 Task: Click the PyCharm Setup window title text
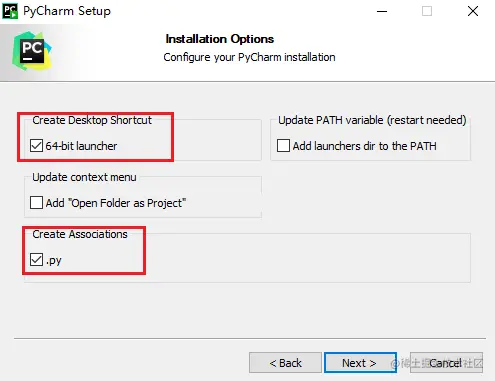point(67,11)
